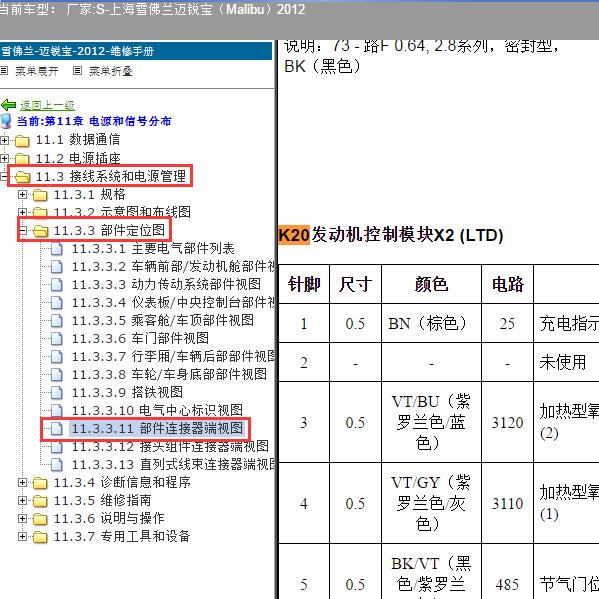Open 11.3.3.2 车辆前部/发动机舱 page
599x599 pixels.
(x=173, y=267)
